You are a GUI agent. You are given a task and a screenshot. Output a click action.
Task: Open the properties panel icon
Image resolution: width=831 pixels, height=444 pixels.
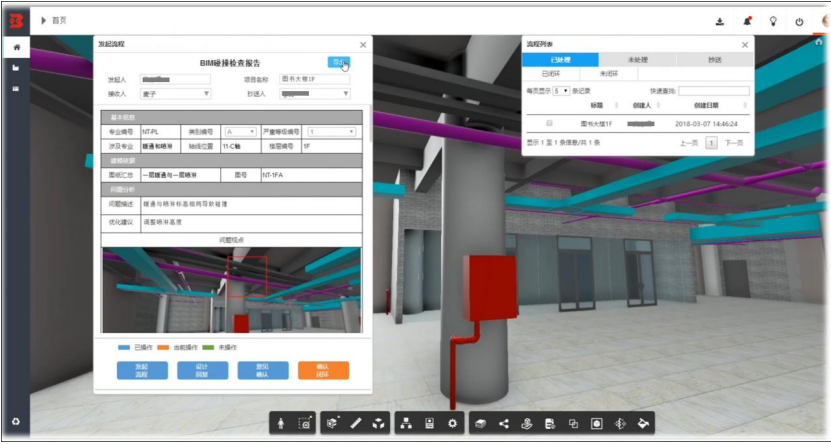pos(430,423)
